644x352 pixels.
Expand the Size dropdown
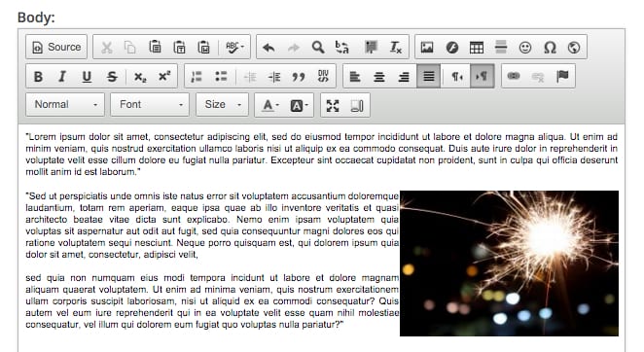(x=222, y=105)
